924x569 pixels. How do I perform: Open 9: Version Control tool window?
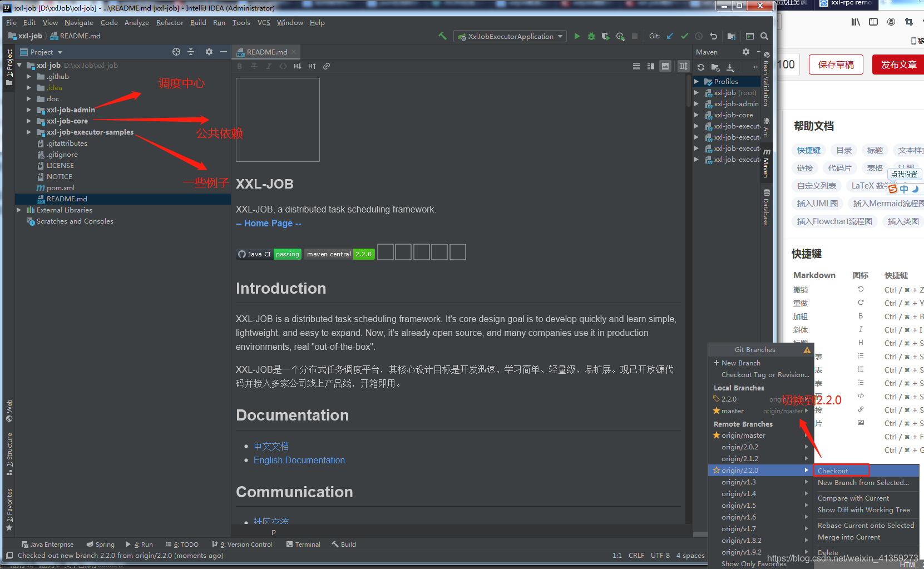click(x=243, y=545)
